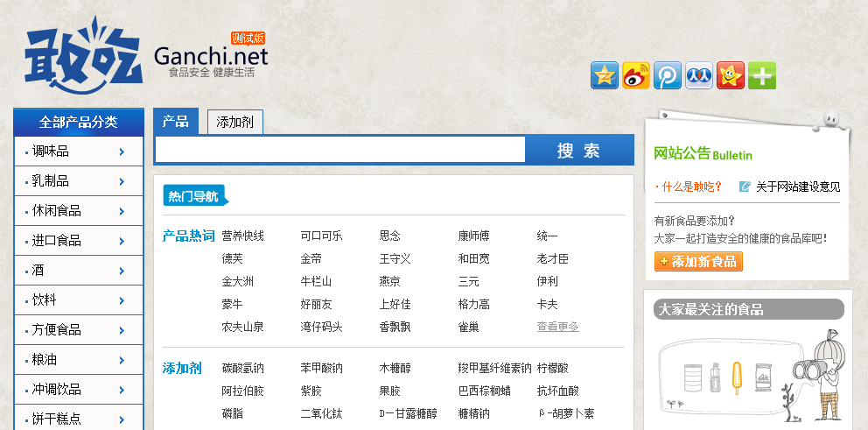Image resolution: width=868 pixels, height=430 pixels.
Task: Focus the search input field
Action: [x=339, y=150]
